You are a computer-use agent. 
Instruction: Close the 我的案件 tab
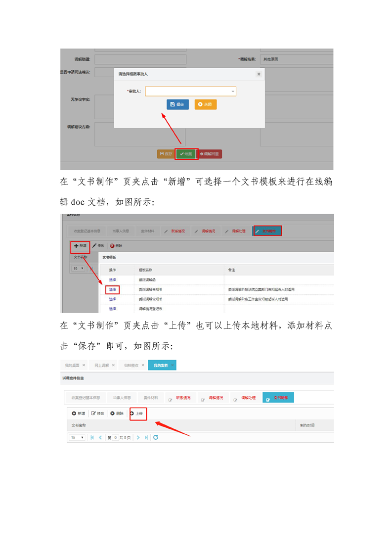[x=173, y=365]
